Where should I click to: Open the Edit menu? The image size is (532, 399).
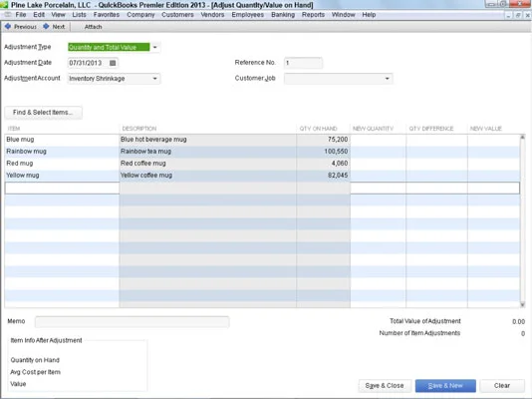(39, 15)
